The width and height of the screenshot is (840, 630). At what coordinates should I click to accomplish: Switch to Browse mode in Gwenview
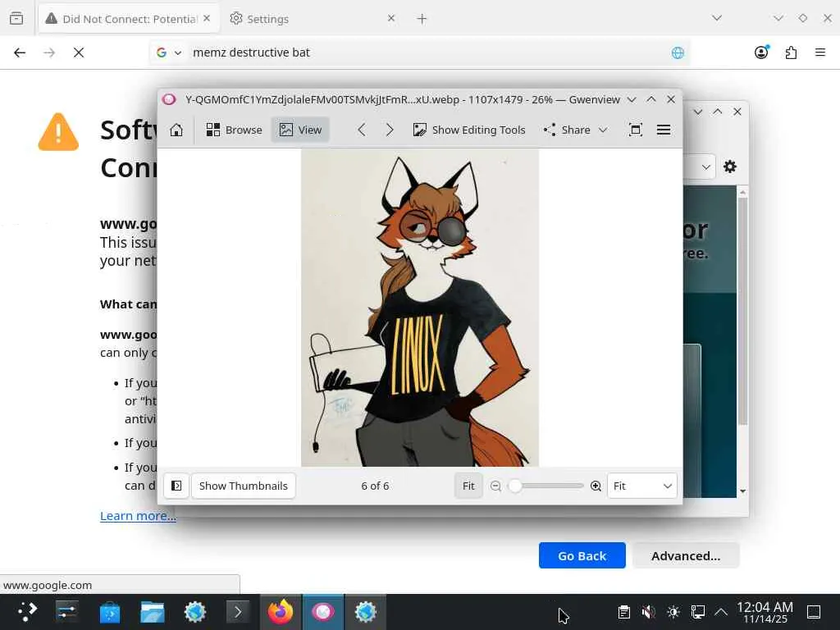coord(234,130)
